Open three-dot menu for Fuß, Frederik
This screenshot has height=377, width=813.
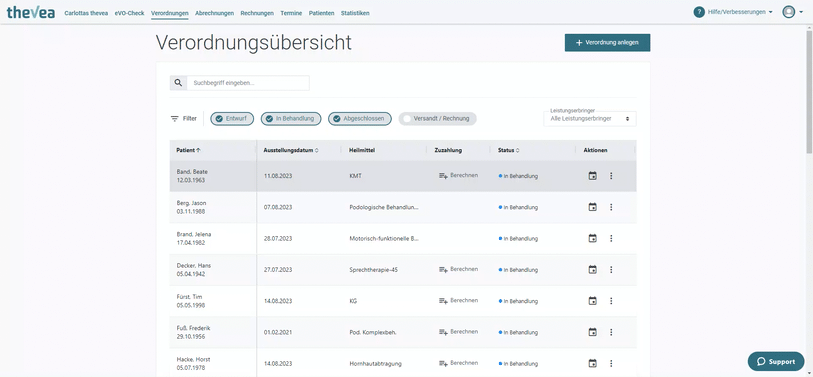point(611,332)
